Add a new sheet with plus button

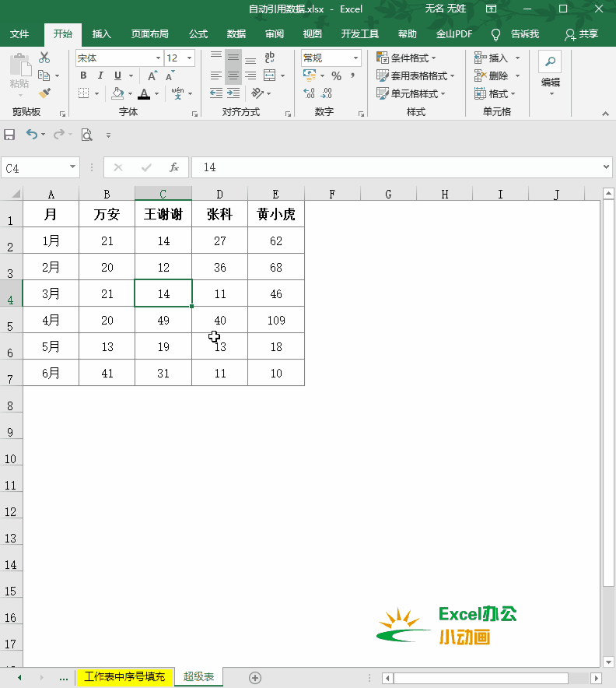tap(255, 678)
